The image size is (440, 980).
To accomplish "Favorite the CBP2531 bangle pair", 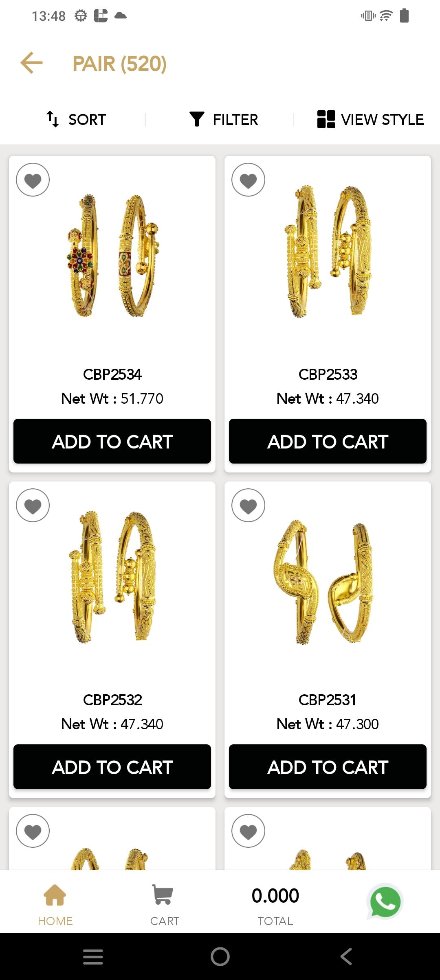I will tap(248, 505).
